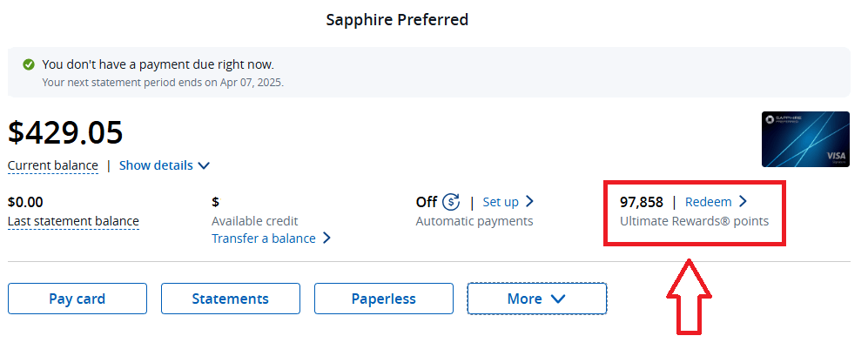Follow the Transfer a balance link
This screenshot has width=868, height=356.
click(263, 238)
